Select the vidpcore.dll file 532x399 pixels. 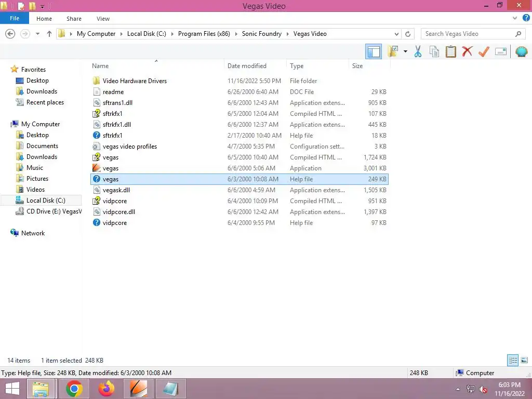[x=240, y=212]
